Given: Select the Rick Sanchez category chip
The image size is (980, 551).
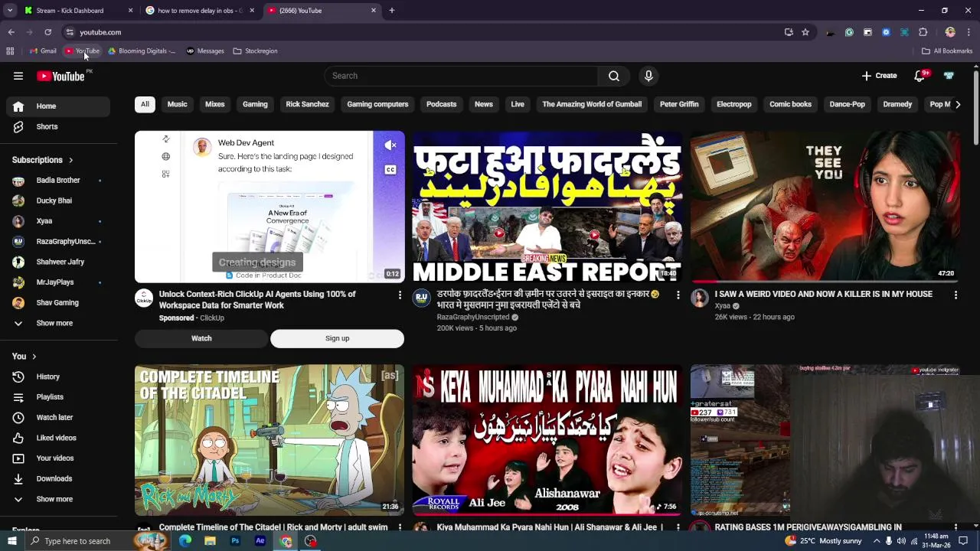Looking at the screenshot, I should (307, 104).
